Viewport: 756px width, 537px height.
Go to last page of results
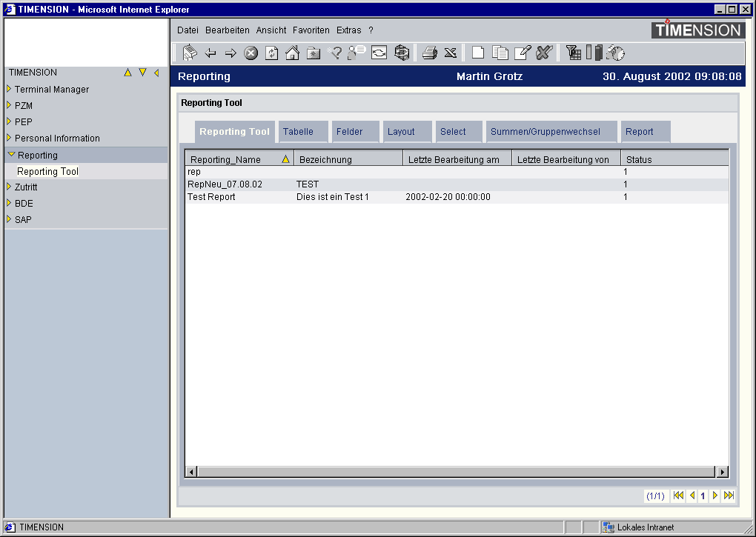coord(729,496)
